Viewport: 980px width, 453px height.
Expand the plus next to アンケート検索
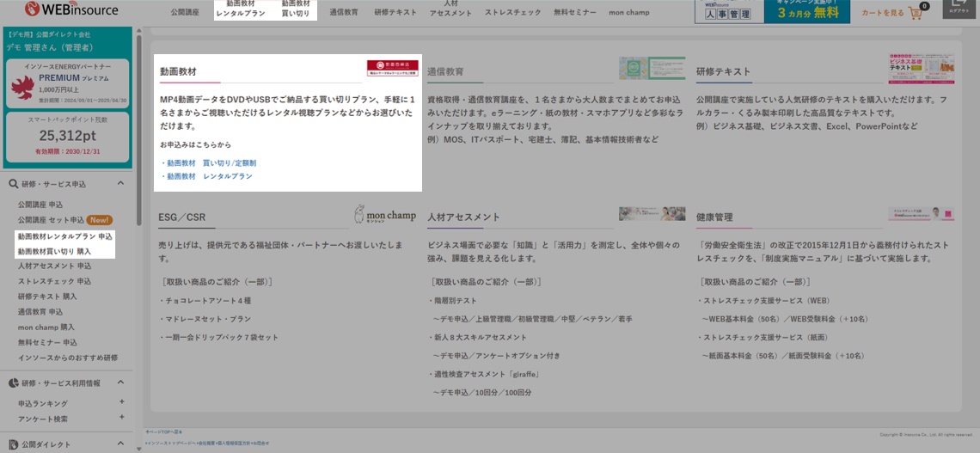point(122,418)
